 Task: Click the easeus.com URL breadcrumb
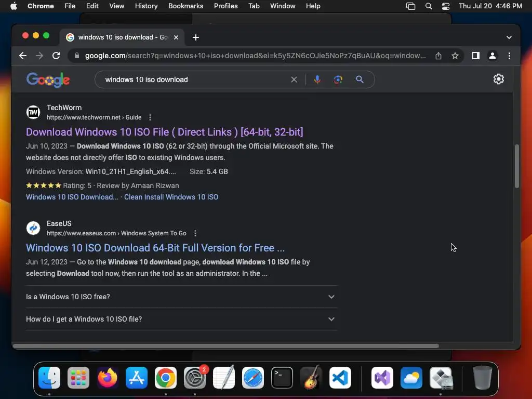point(116,233)
